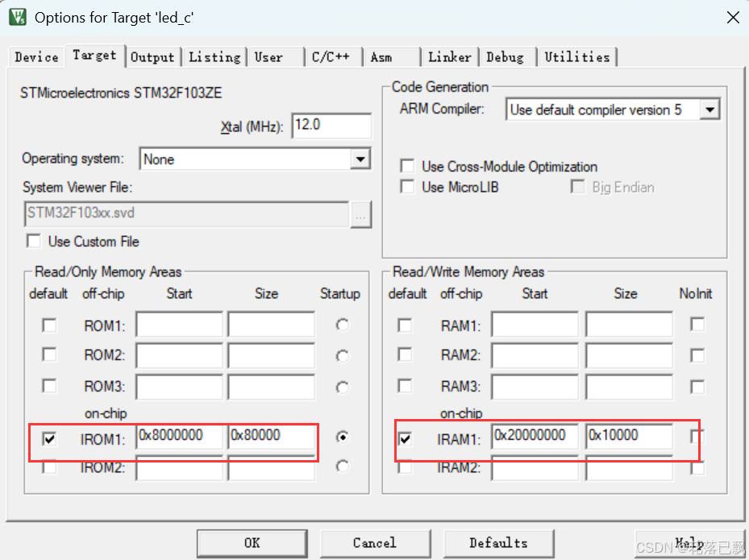Close the Options for Target dialog

[x=733, y=18]
